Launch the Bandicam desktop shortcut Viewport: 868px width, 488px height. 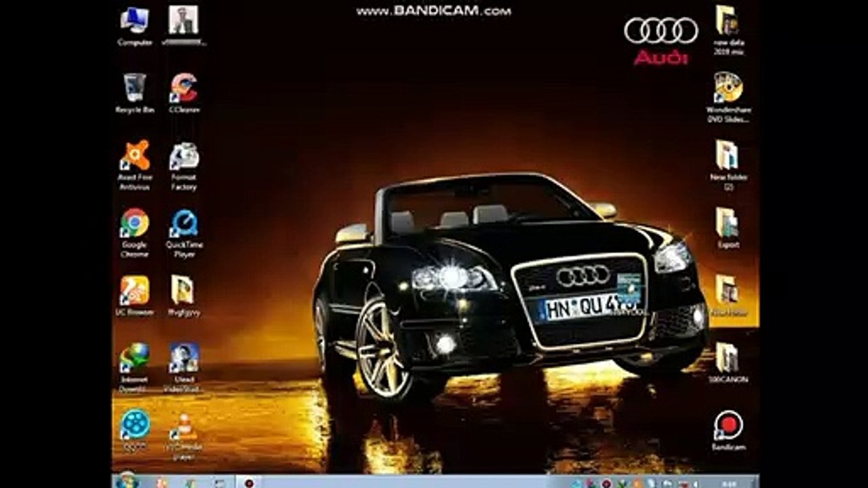point(728,431)
